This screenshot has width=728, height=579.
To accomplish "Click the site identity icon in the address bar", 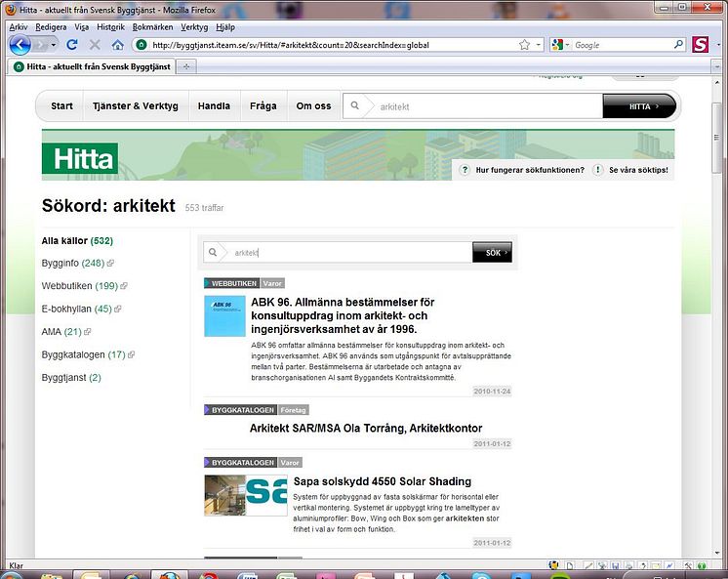I will [141, 45].
